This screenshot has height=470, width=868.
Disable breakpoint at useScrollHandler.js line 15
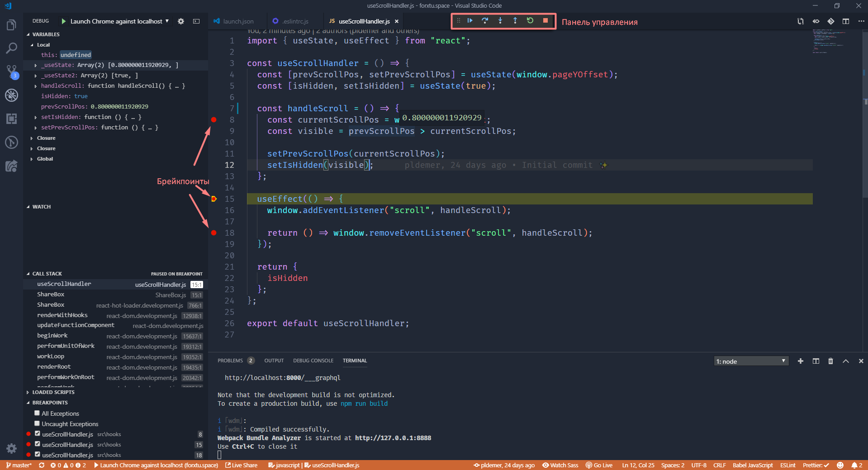tap(38, 444)
